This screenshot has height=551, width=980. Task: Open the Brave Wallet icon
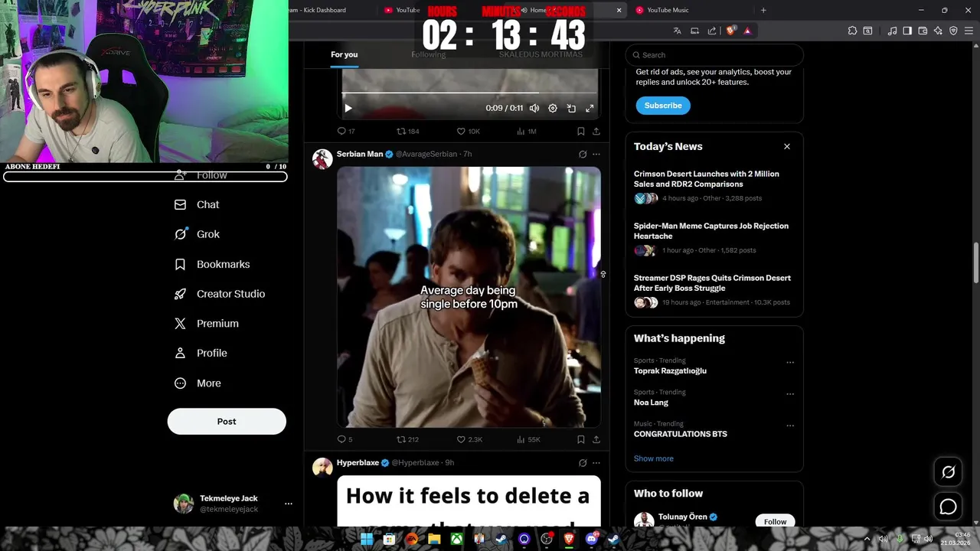923,31
